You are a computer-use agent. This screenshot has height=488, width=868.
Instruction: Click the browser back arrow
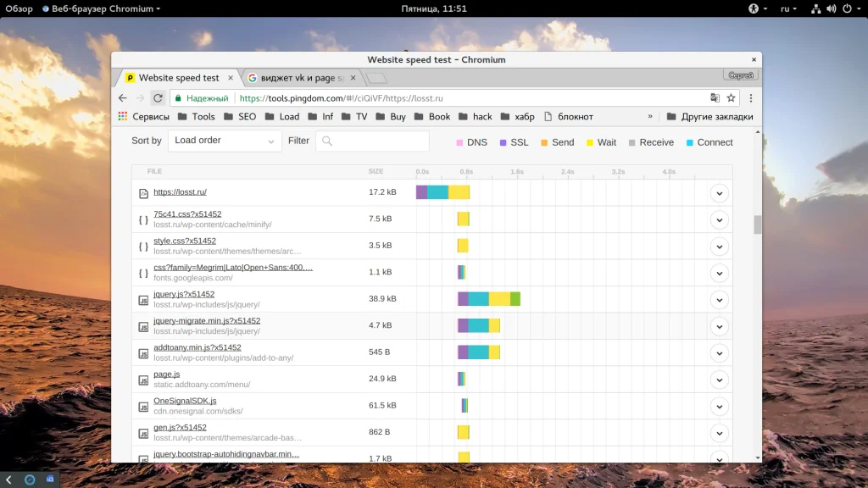[123, 98]
